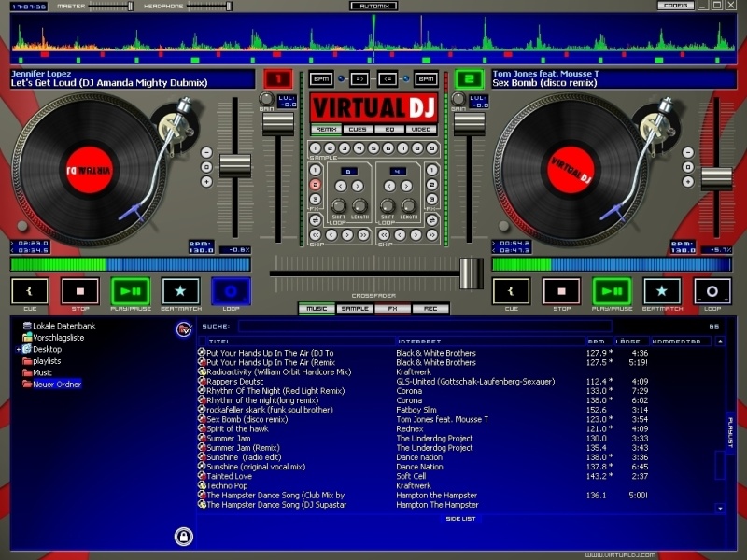Open the Side List panel at the bottom
Screen dimensions: 747x560
click(x=460, y=518)
